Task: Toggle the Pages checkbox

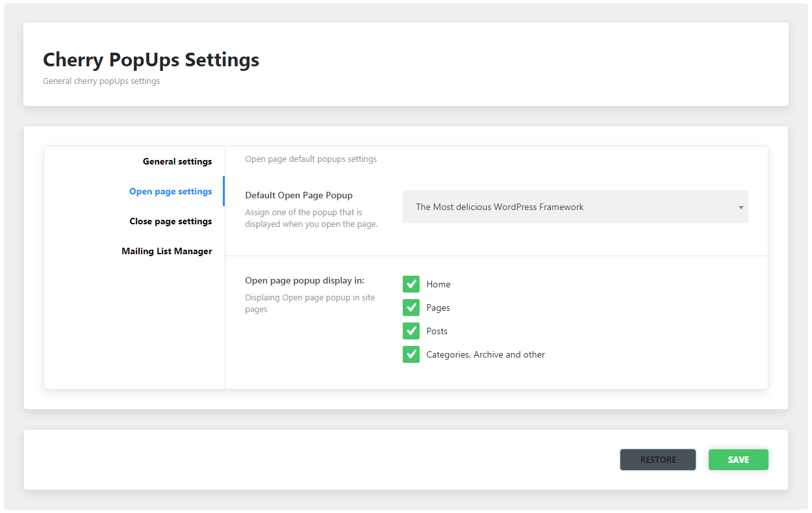Action: 411,308
